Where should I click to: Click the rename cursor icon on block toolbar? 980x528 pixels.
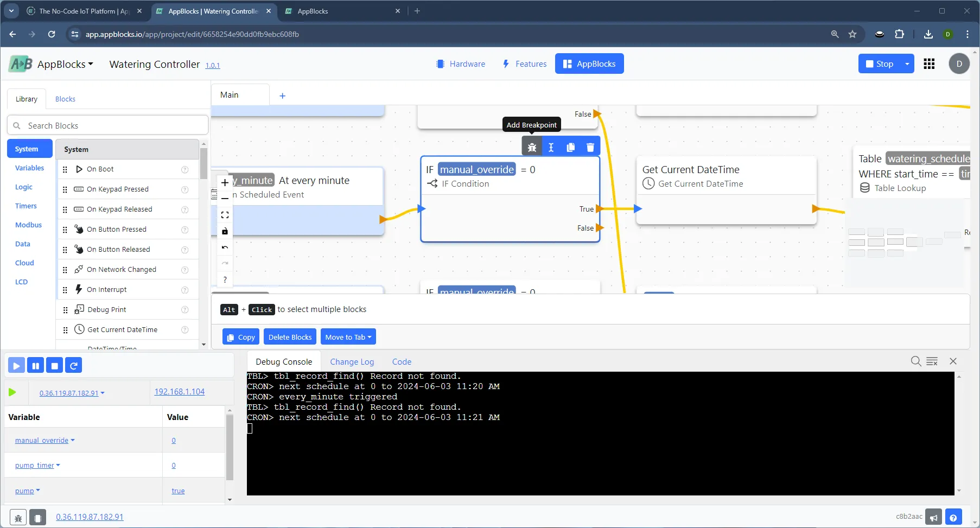551,147
